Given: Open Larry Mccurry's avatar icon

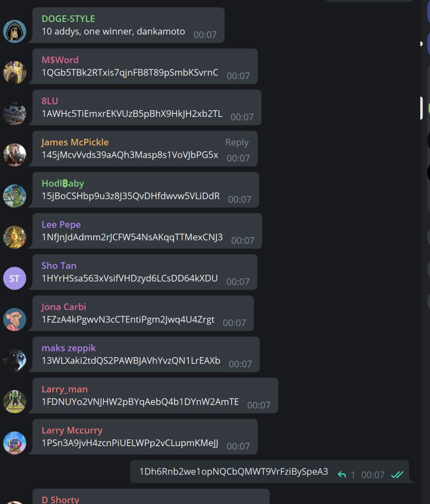Looking at the screenshot, I should (x=15, y=443).
